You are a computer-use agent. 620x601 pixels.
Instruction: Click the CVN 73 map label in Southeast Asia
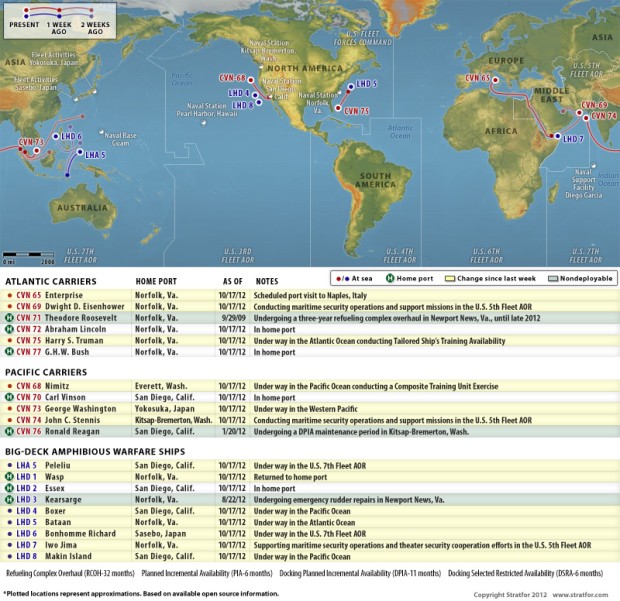tap(31, 142)
